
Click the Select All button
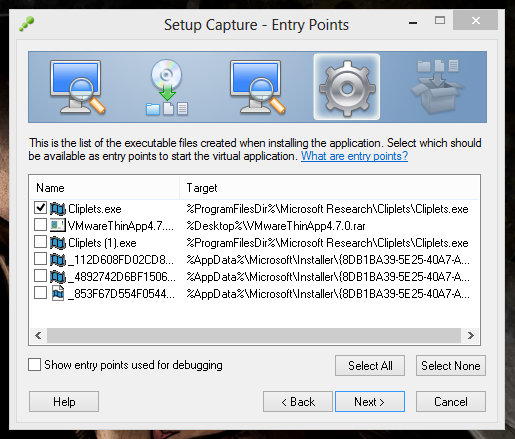point(370,365)
